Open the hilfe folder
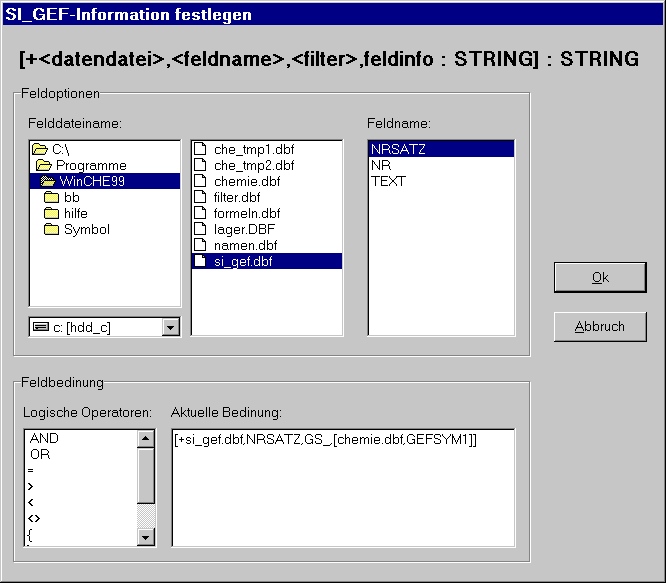Viewport: 666px width, 583px height. tap(75, 214)
